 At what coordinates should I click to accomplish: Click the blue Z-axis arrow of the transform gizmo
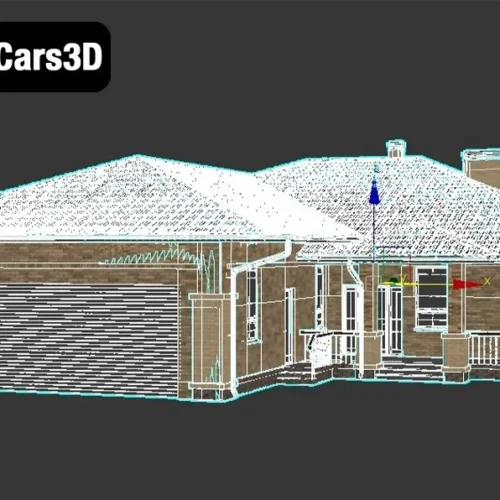click(x=375, y=192)
